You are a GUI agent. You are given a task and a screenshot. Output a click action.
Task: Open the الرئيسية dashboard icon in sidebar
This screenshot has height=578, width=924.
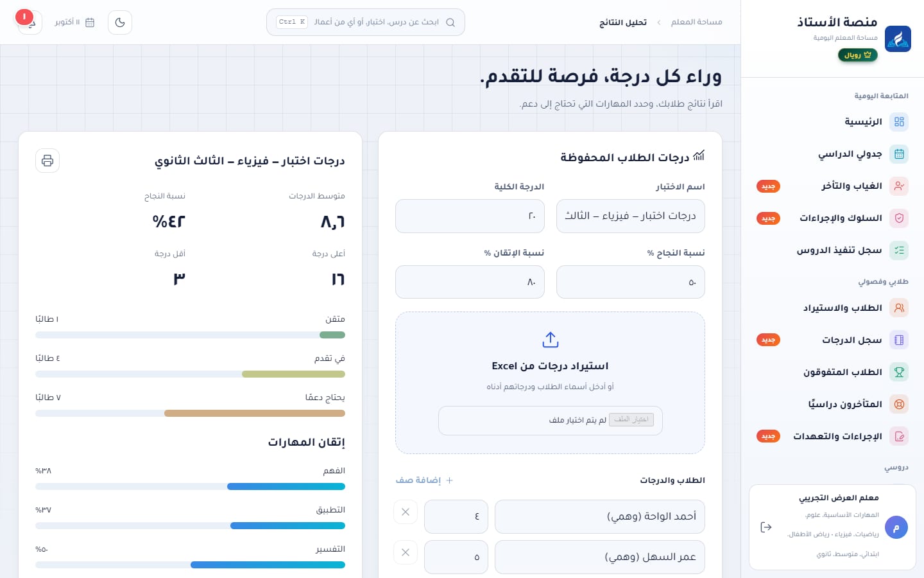point(899,121)
